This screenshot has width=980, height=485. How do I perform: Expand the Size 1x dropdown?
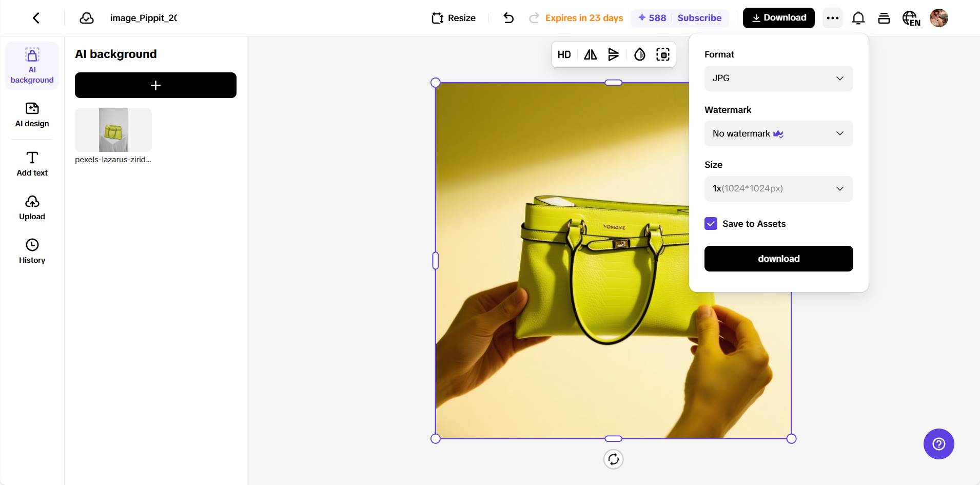coord(779,189)
